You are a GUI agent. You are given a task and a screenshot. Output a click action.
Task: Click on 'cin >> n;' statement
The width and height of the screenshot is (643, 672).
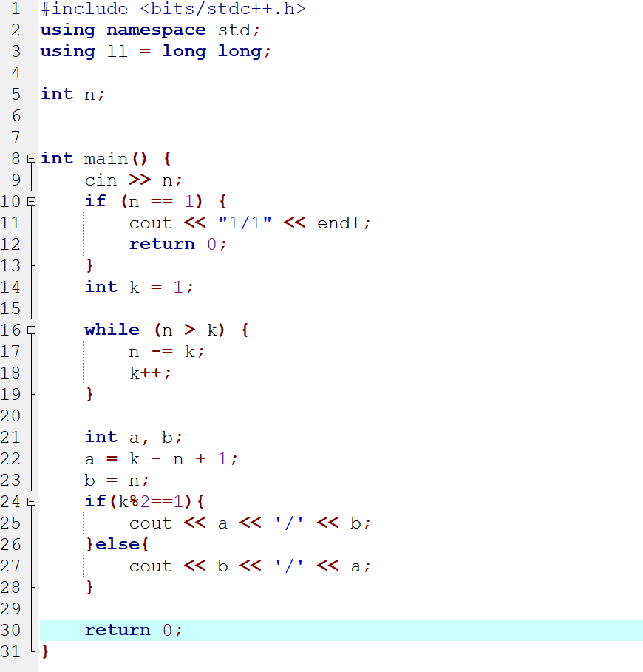coord(134,180)
